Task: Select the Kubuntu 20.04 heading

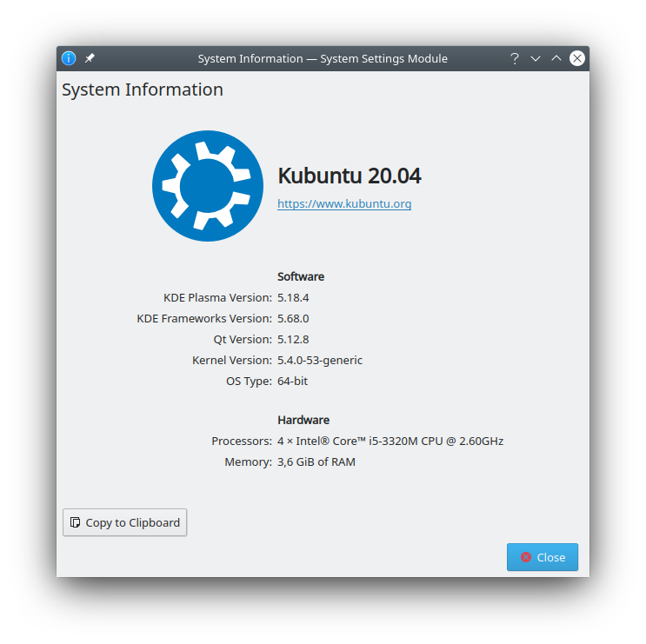Action: [x=350, y=176]
